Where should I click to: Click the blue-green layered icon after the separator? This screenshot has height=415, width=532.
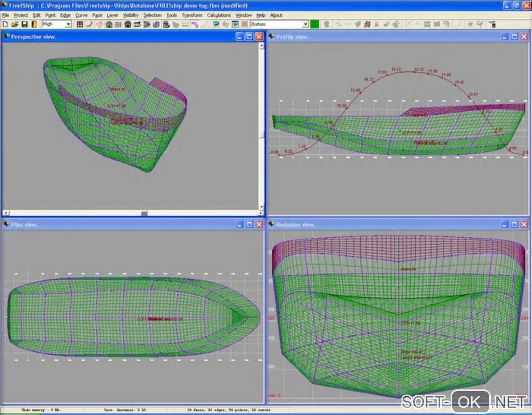(x=216, y=24)
